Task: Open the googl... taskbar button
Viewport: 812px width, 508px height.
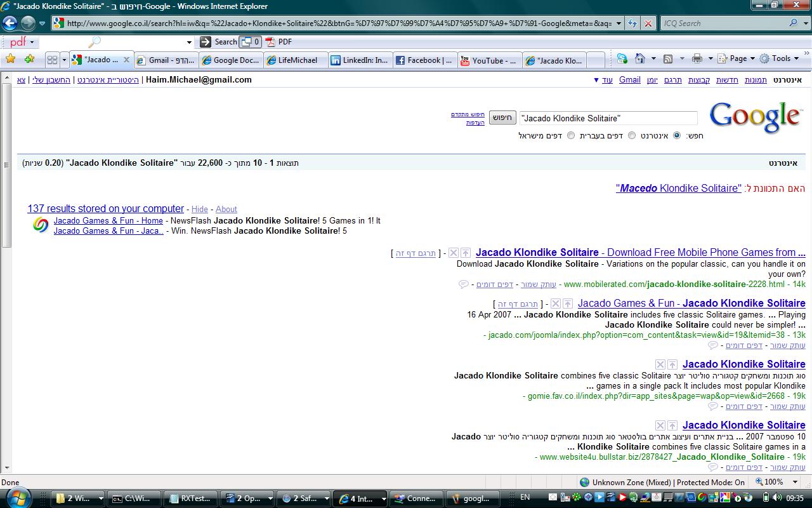Action: point(473,498)
